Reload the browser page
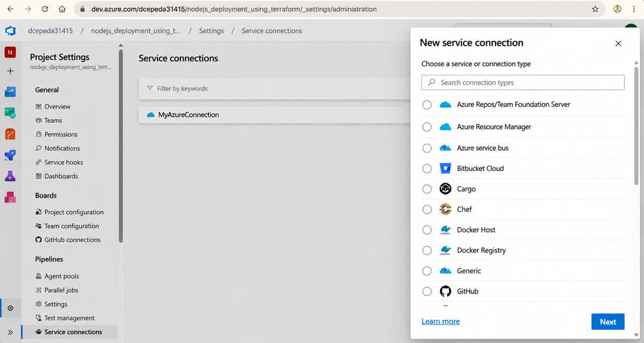Viewport: 644px width, 343px height. tap(45, 9)
